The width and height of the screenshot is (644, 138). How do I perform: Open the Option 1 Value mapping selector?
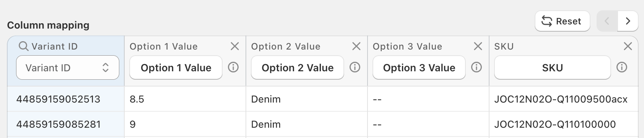[176, 68]
